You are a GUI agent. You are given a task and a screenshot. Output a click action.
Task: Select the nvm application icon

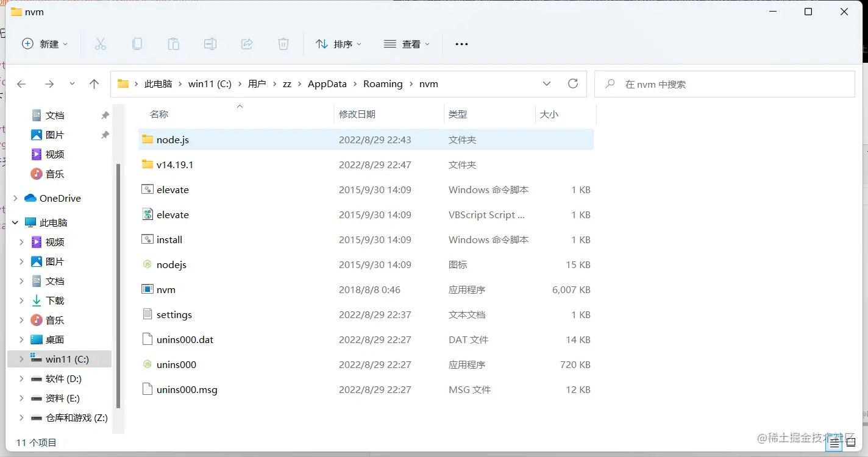(x=147, y=289)
